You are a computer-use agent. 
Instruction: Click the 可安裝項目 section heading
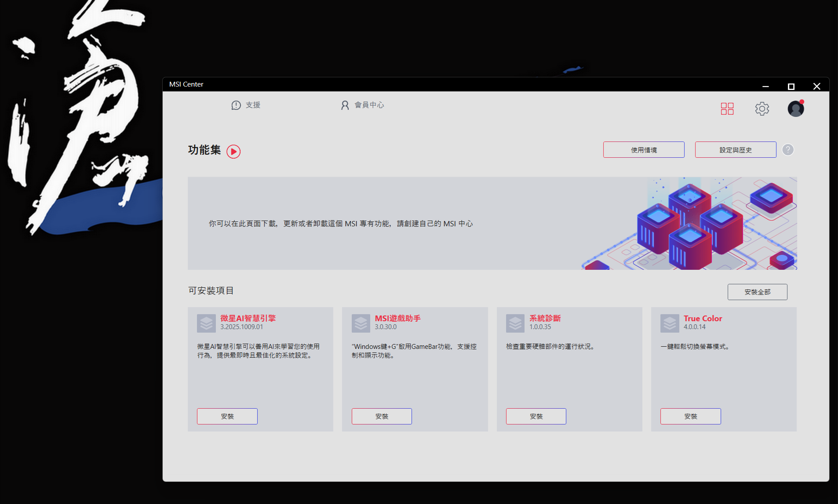pyautogui.click(x=211, y=290)
